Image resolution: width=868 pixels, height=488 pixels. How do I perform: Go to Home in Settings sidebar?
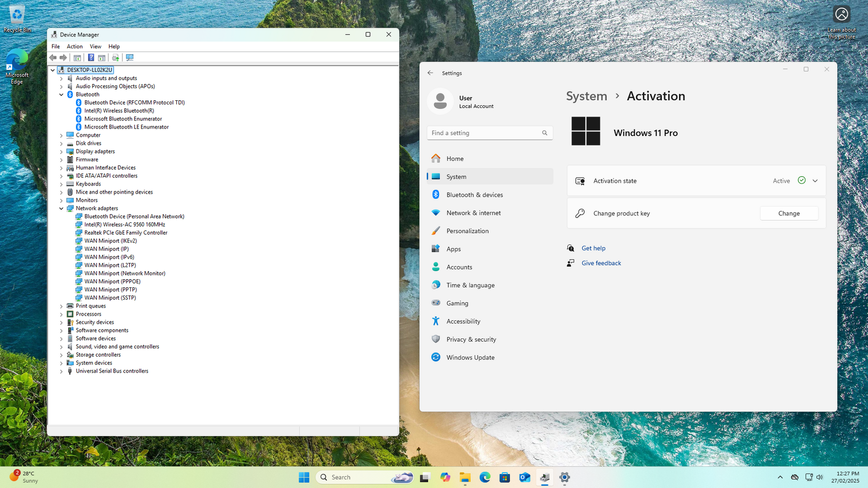click(490, 159)
